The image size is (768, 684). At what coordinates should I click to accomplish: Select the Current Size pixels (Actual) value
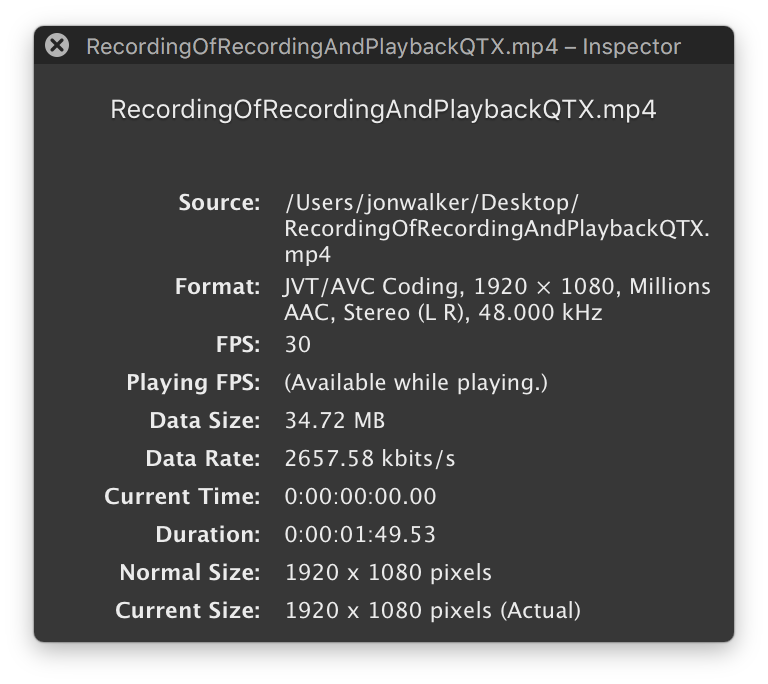point(432,611)
